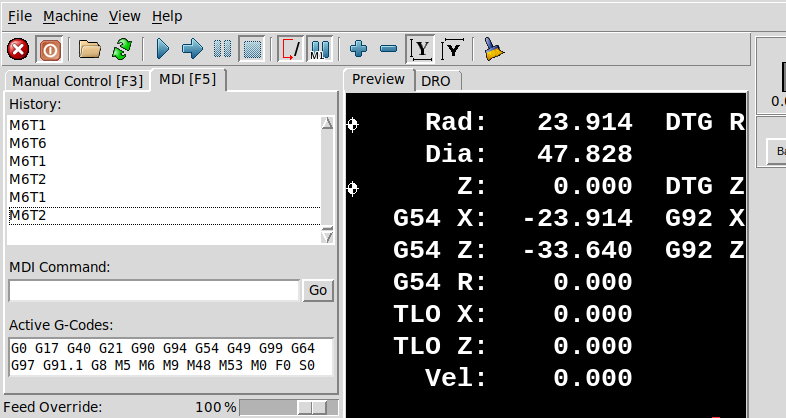The image size is (786, 418).
Task: Open the Machine menu
Action: click(71, 17)
